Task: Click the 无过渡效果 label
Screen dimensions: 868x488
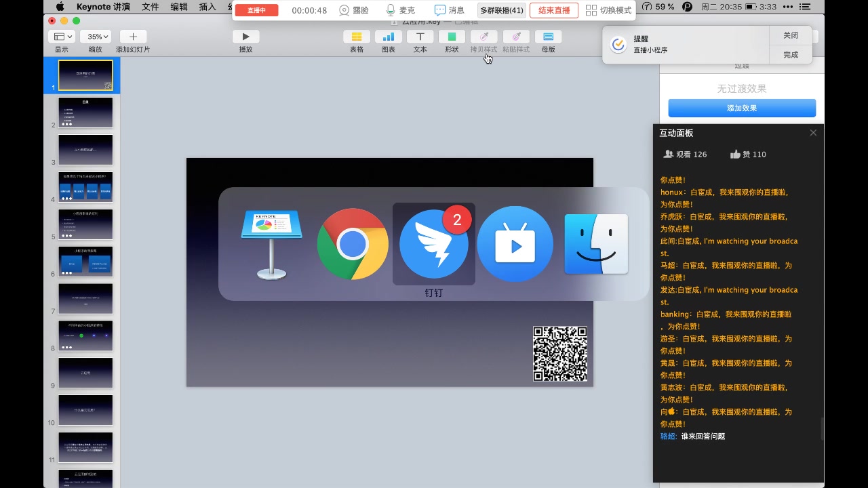Action: [x=742, y=89]
